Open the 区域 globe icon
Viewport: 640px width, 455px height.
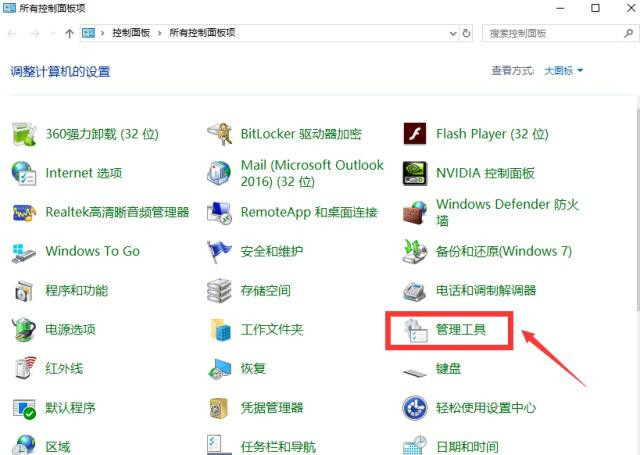click(24, 445)
